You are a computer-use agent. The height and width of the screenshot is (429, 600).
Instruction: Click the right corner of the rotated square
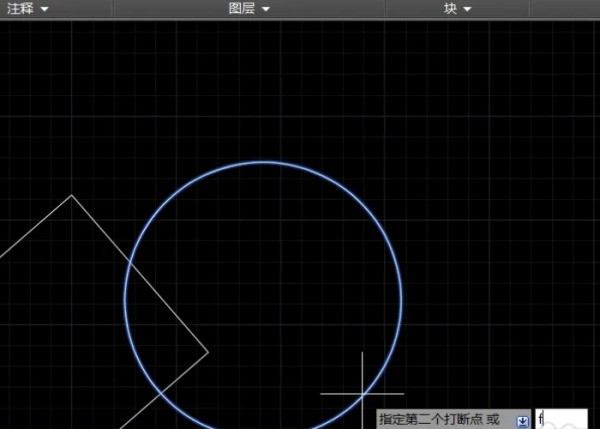click(208, 352)
